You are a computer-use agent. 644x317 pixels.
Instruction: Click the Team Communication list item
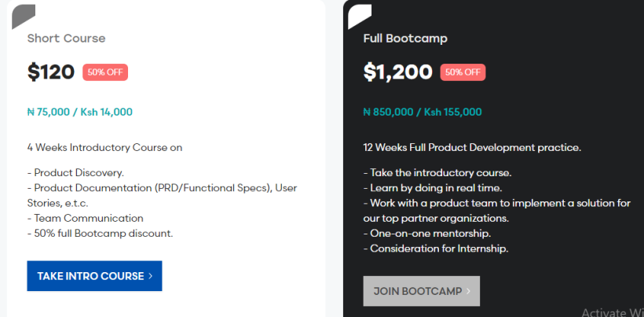pyautogui.click(x=85, y=218)
